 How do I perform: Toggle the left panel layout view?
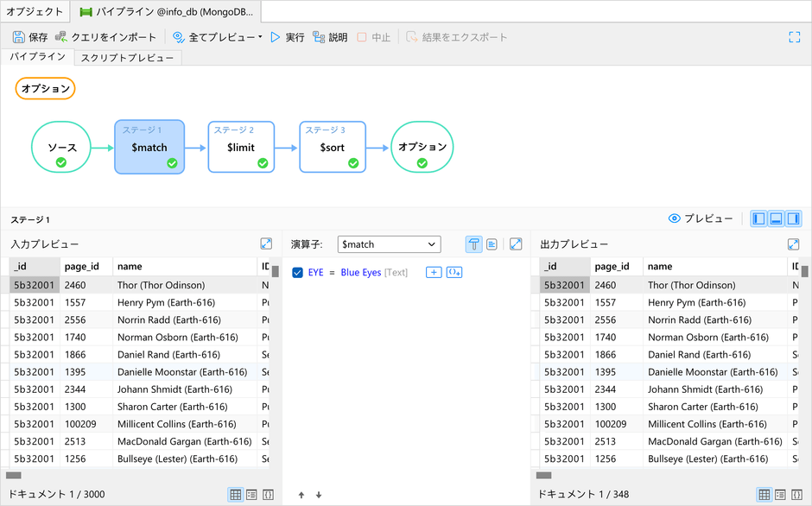(758, 218)
